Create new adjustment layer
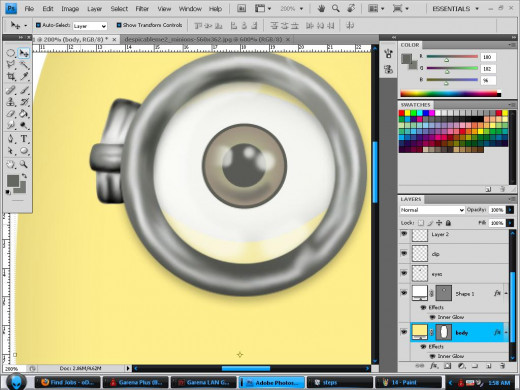Screen dimensions: 520x390 [x=462, y=366]
